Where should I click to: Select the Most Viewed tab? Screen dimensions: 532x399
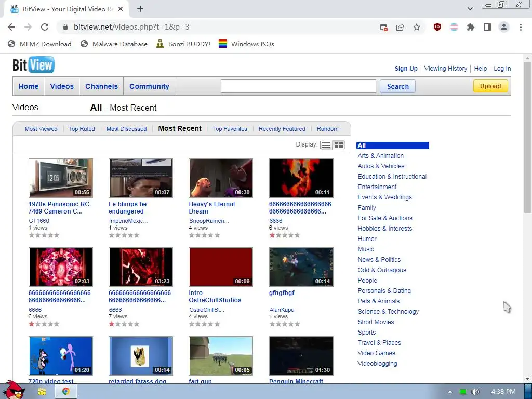point(41,129)
